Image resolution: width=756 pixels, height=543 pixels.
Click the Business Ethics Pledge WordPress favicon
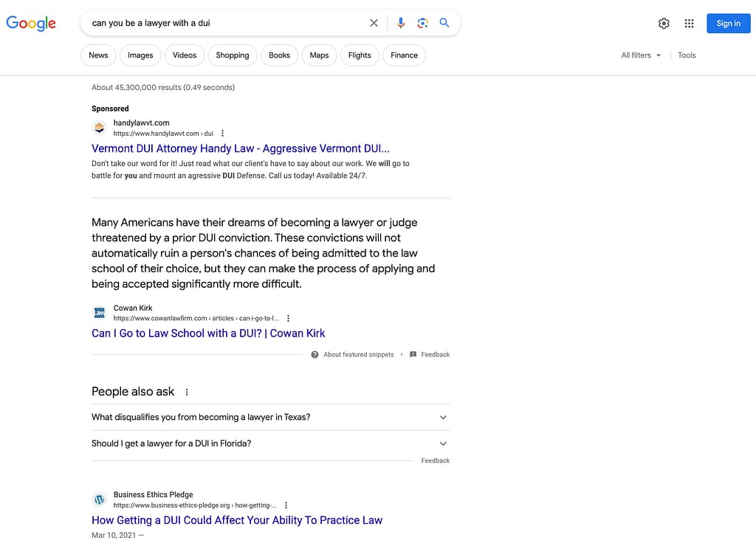point(100,499)
